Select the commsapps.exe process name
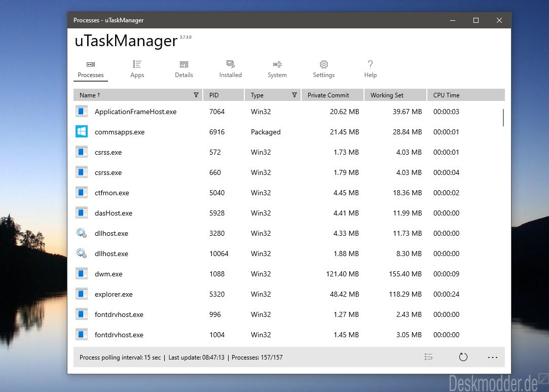Screen dimensions: 549x392 coord(120,132)
